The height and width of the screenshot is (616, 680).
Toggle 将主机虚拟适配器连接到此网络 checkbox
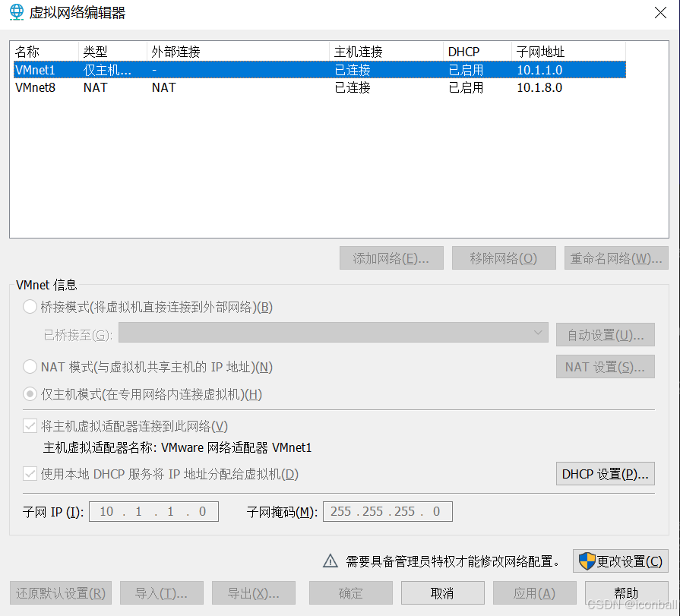coord(30,425)
